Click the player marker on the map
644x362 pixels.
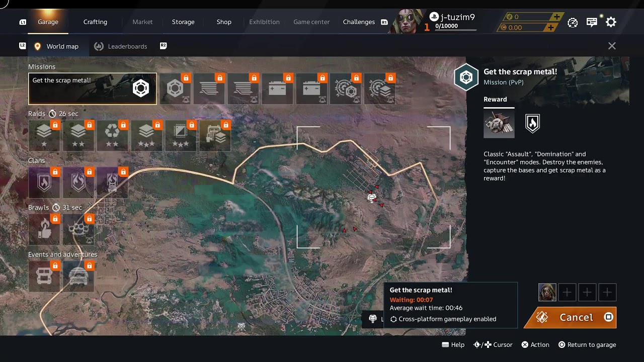pyautogui.click(x=372, y=198)
